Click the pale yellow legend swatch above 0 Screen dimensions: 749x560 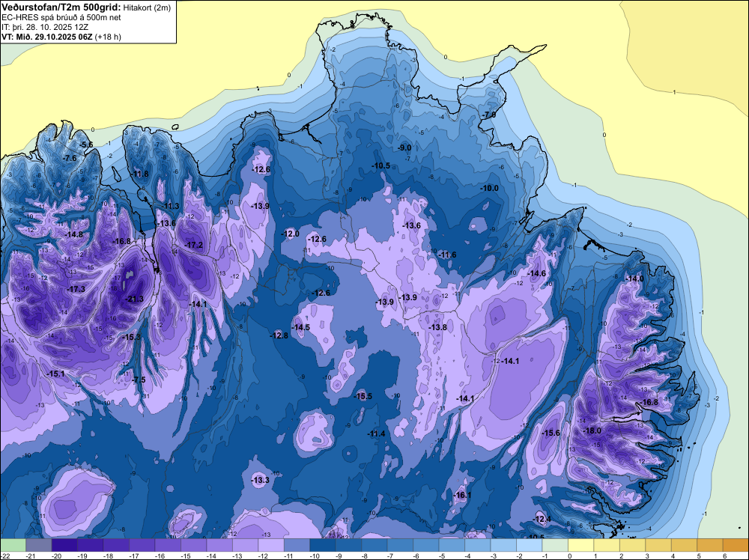click(580, 545)
